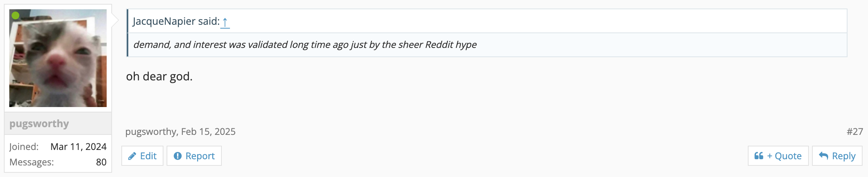Viewport: 868px width, 177px height.
Task: Click the pencil icon on Edit
Action: (x=132, y=156)
